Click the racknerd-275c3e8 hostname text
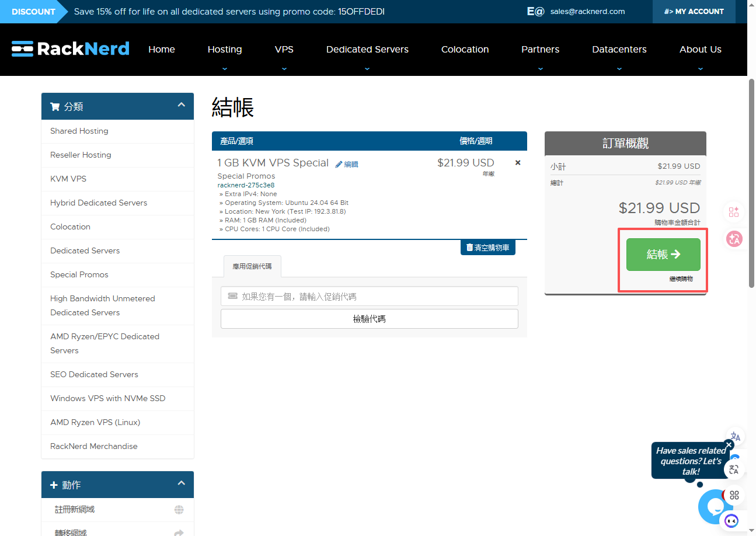 pos(246,185)
